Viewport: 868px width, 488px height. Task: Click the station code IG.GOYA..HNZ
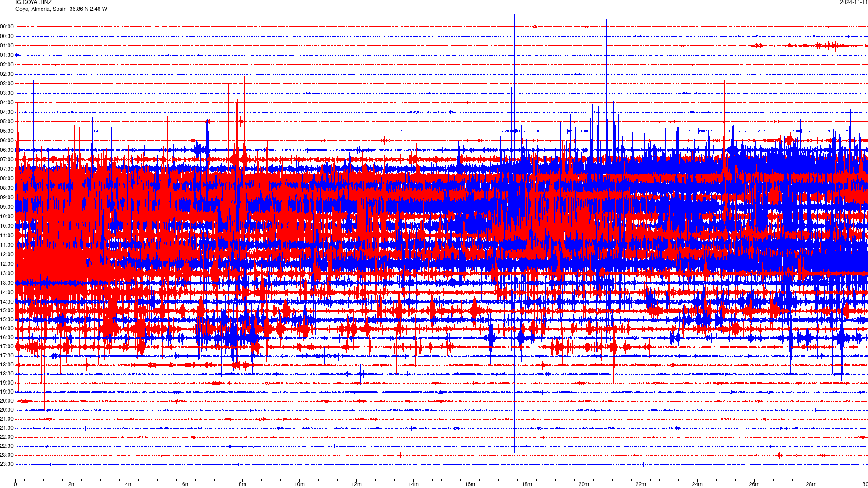(x=33, y=2)
